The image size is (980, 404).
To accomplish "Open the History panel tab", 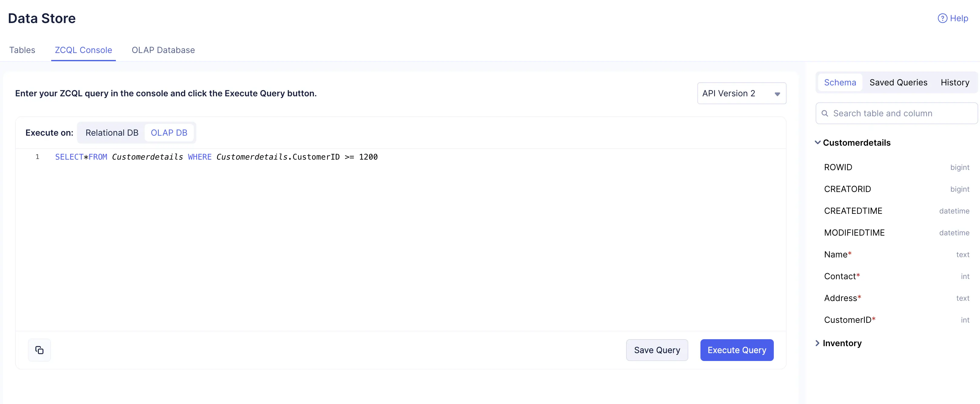I will coord(955,82).
